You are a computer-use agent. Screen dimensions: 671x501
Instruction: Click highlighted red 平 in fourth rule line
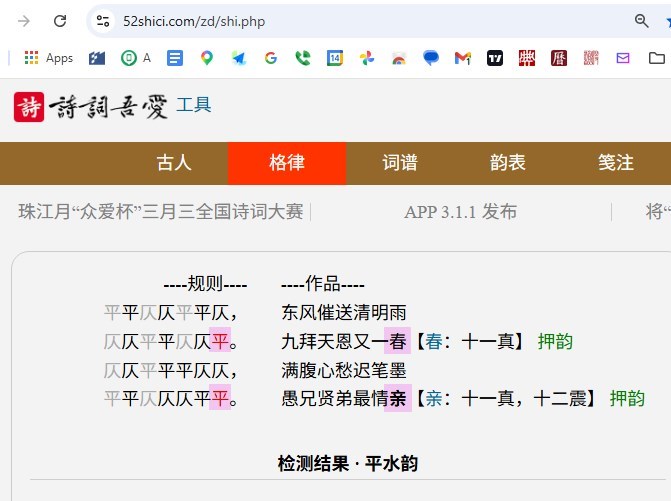click(x=220, y=398)
